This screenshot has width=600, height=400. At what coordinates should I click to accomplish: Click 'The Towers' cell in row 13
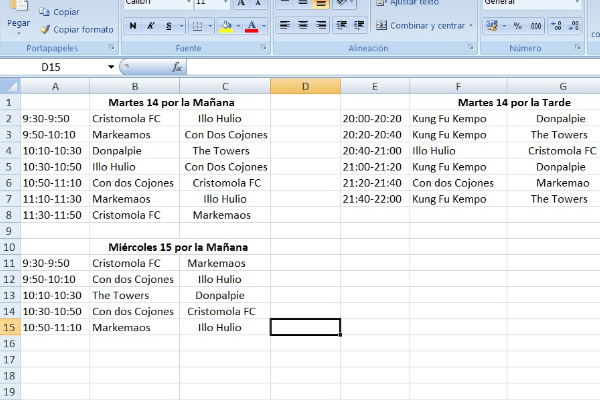(134, 295)
